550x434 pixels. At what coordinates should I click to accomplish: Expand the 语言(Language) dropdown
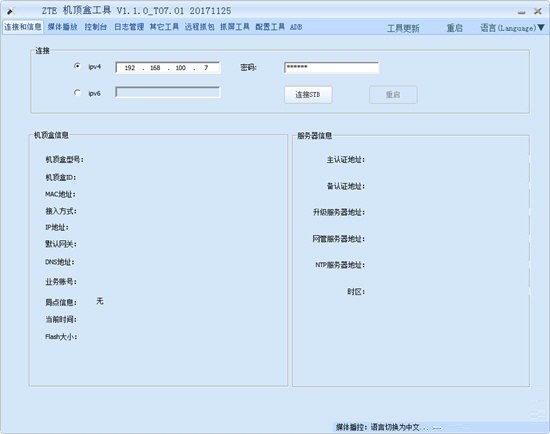[512, 28]
